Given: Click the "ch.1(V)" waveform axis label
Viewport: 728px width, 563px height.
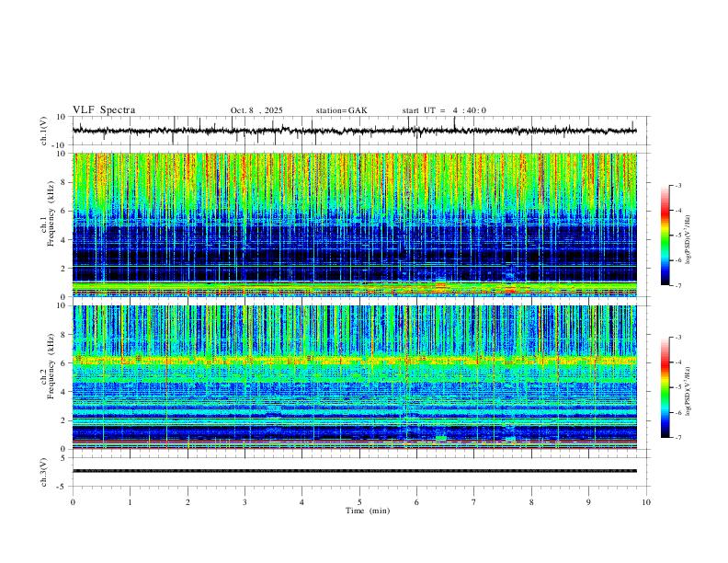Looking at the screenshot, I should point(44,131).
